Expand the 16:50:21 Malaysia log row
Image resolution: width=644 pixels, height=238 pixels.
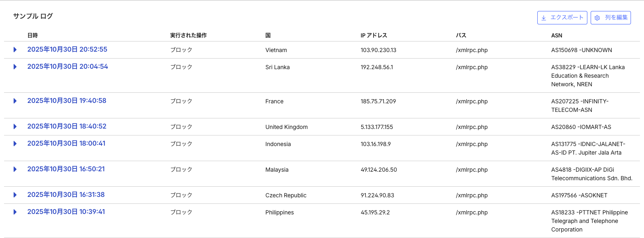pyautogui.click(x=15, y=169)
